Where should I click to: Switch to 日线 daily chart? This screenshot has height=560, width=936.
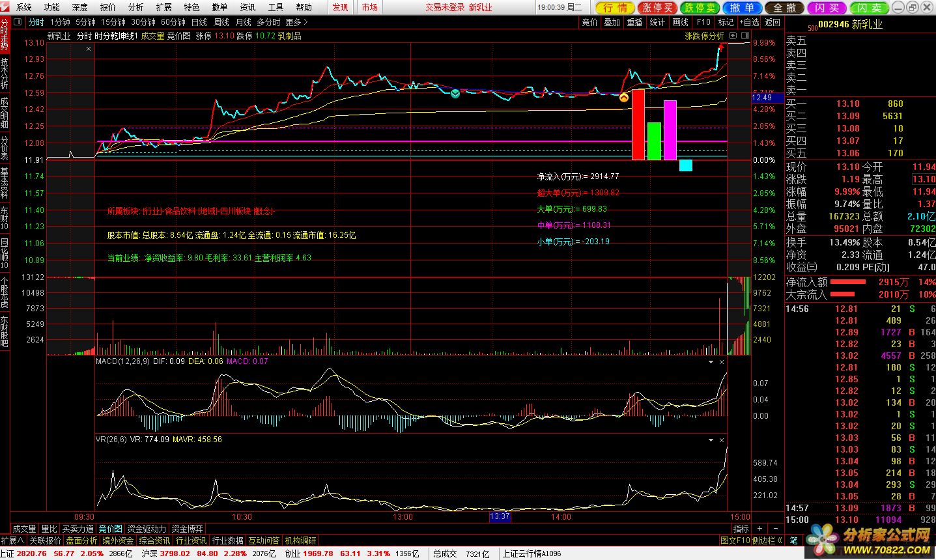[x=199, y=22]
